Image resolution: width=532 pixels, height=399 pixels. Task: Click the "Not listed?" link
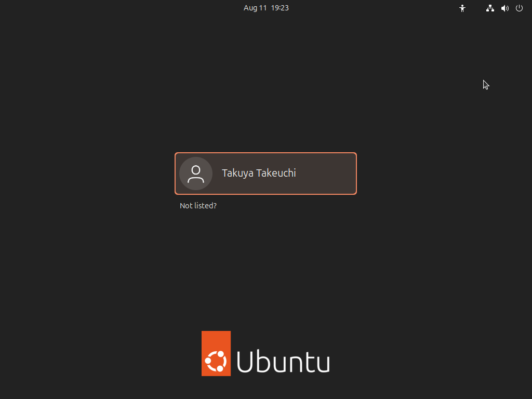click(198, 206)
